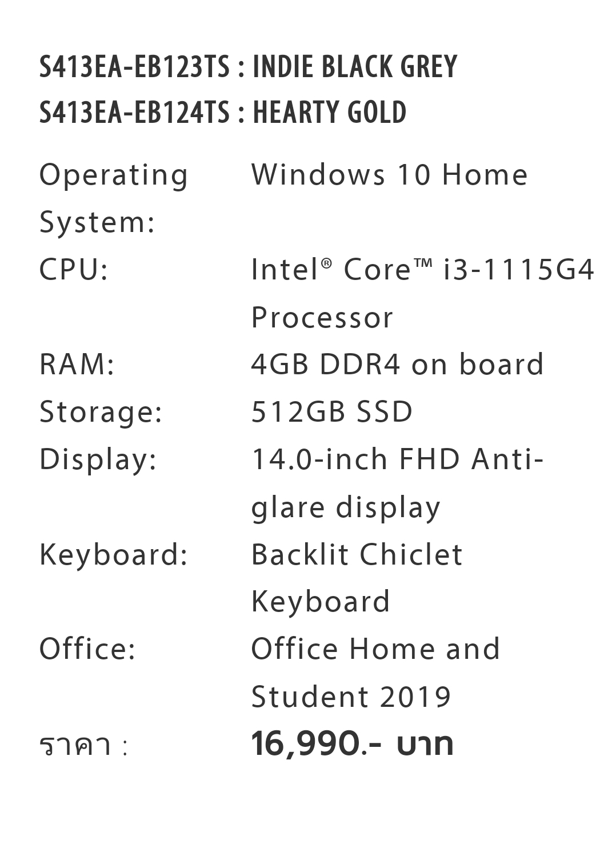Click the Keyboard label
The height and width of the screenshot is (844, 616).
point(114,555)
